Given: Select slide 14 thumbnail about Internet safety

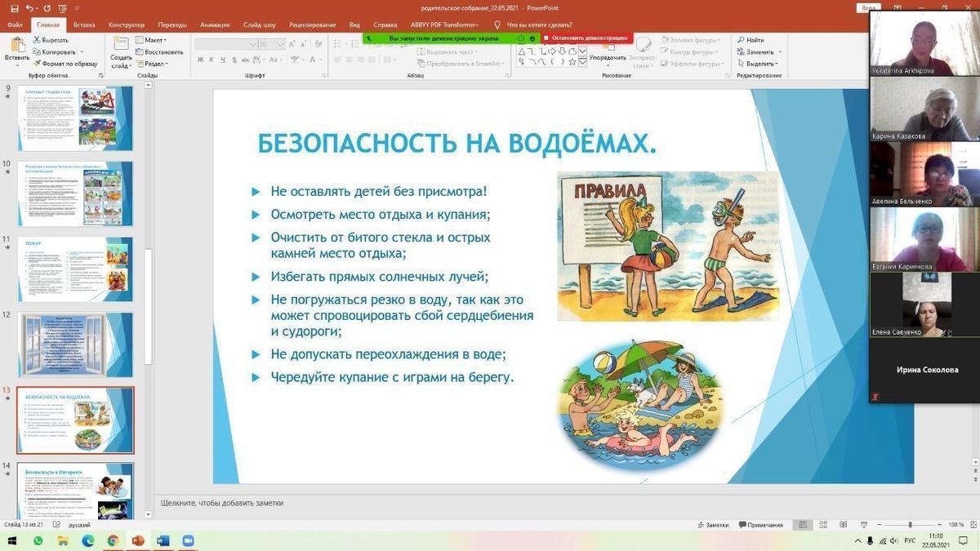Looking at the screenshot, I should click(x=75, y=490).
